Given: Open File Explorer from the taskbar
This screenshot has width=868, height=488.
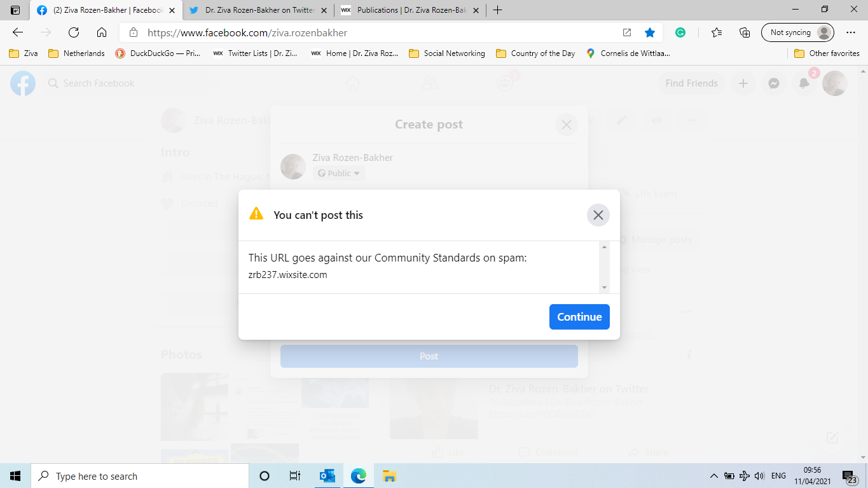Looking at the screenshot, I should tap(389, 476).
